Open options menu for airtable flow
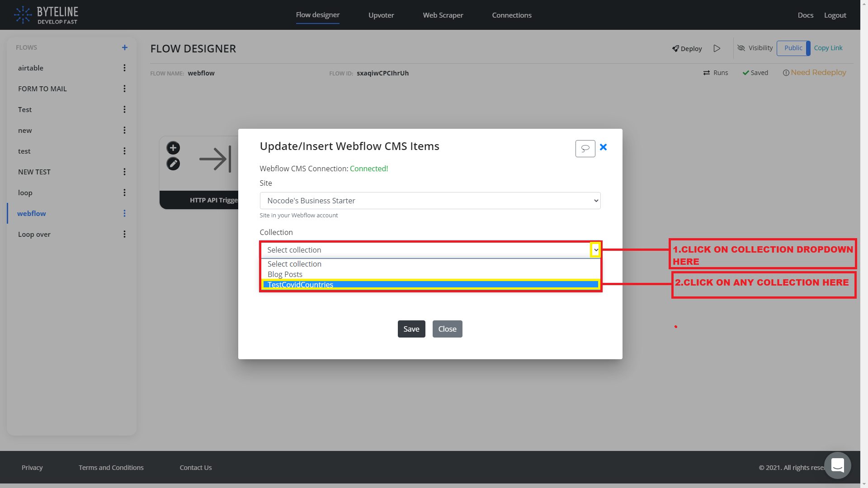The width and height of the screenshot is (868, 488). (x=124, y=68)
